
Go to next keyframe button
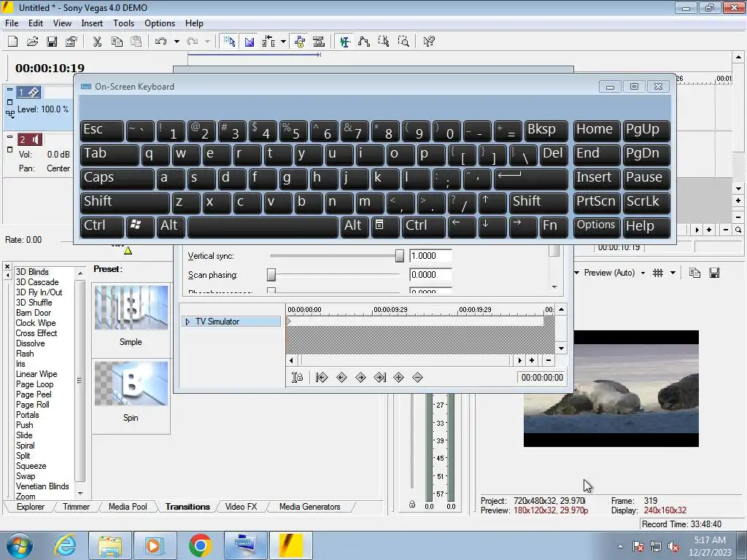[x=360, y=378]
